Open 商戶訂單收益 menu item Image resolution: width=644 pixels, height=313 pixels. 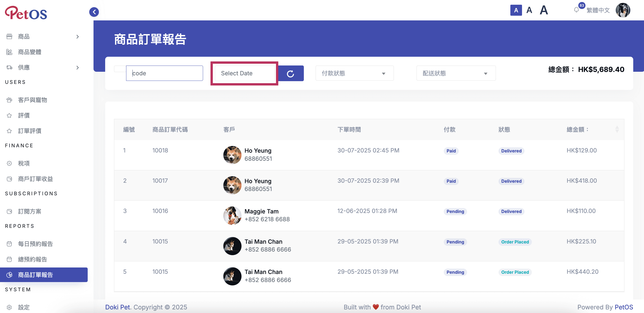[35, 179]
